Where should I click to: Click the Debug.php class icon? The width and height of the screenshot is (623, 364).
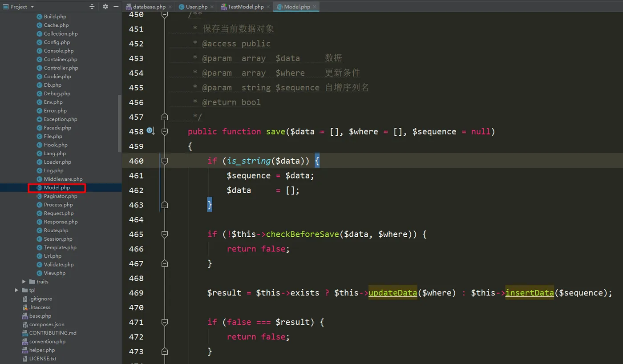39,93
